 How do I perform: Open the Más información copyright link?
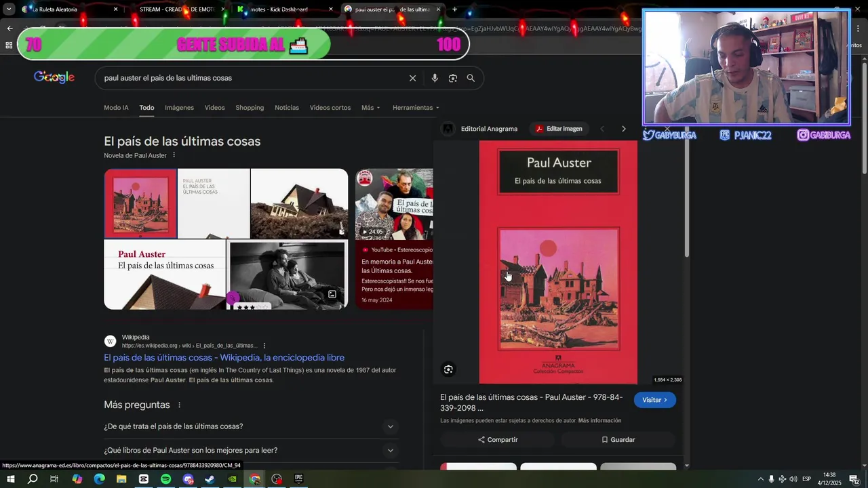click(599, 421)
